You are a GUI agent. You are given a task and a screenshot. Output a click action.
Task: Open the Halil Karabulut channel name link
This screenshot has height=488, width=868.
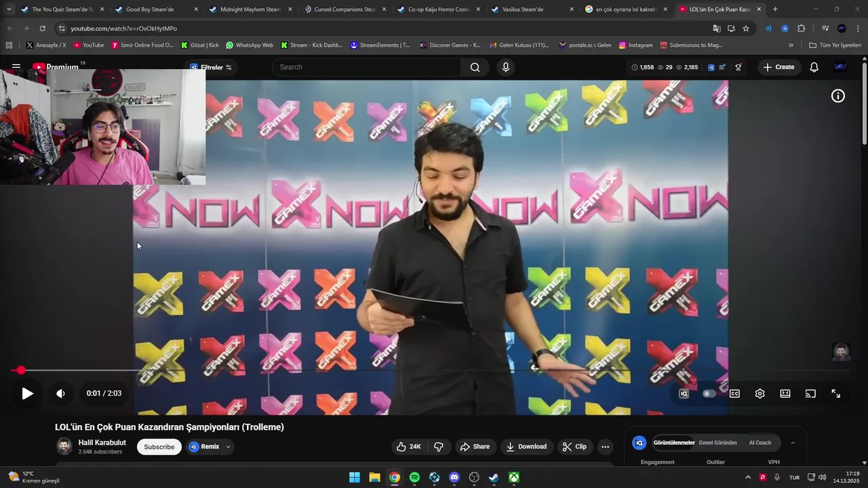(102, 443)
